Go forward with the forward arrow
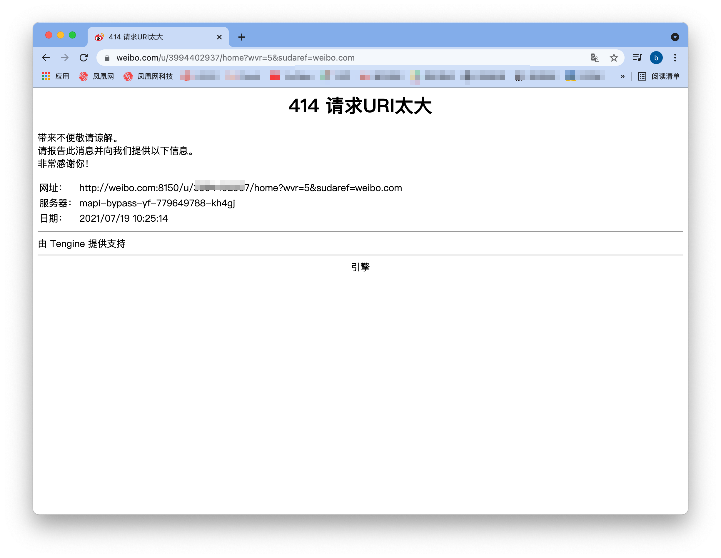Viewport: 721px width, 558px height. 65,58
